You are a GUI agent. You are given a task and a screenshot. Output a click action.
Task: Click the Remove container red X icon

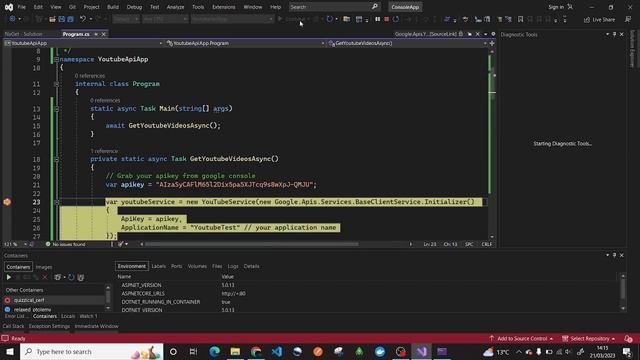coord(45,278)
